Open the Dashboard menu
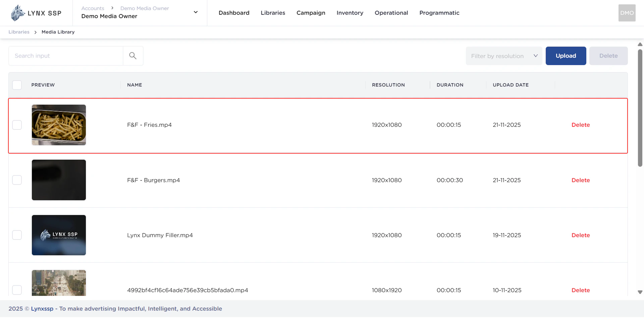The width and height of the screenshot is (644, 318). click(234, 13)
